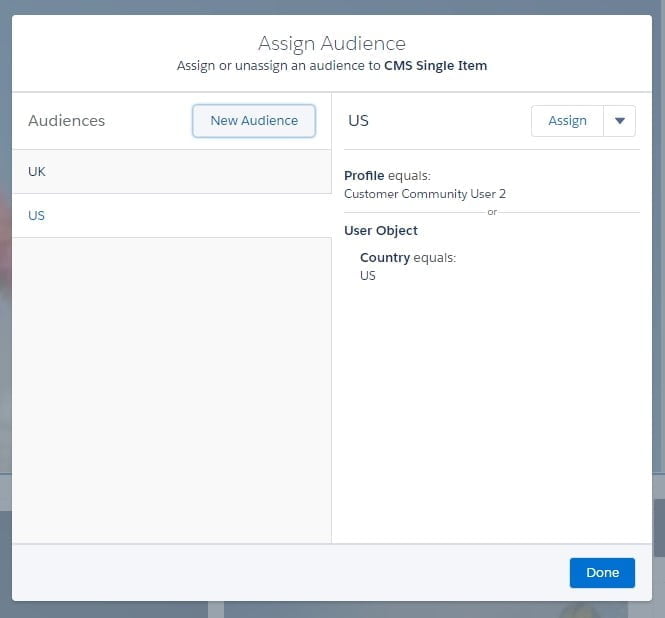
Task: Click the 'Profile equals:' criteria label
Action: [387, 176]
